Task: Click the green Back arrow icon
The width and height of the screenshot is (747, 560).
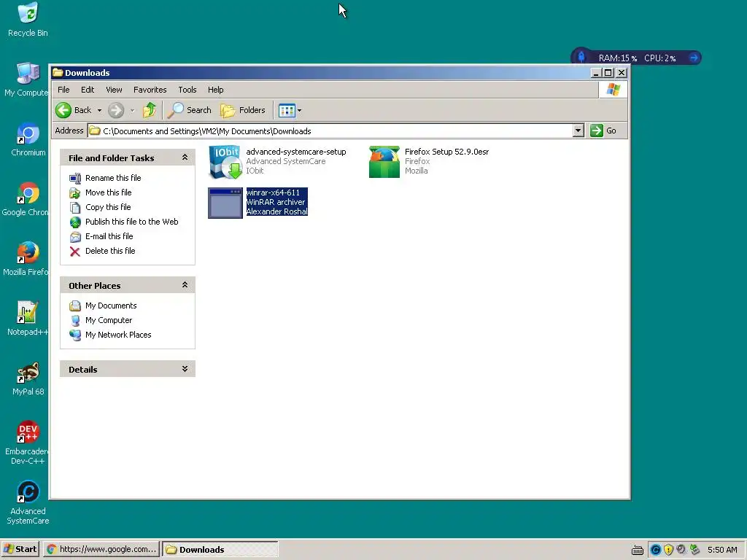Action: [63, 110]
